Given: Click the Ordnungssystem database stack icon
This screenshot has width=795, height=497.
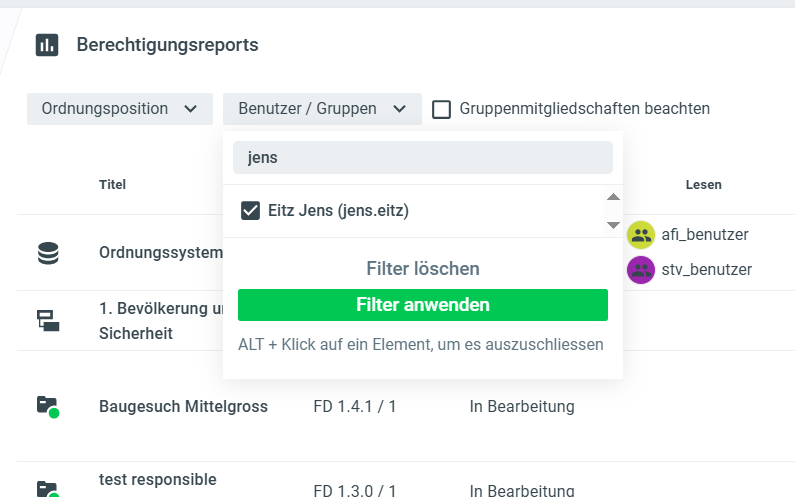Looking at the screenshot, I should click(x=48, y=254).
